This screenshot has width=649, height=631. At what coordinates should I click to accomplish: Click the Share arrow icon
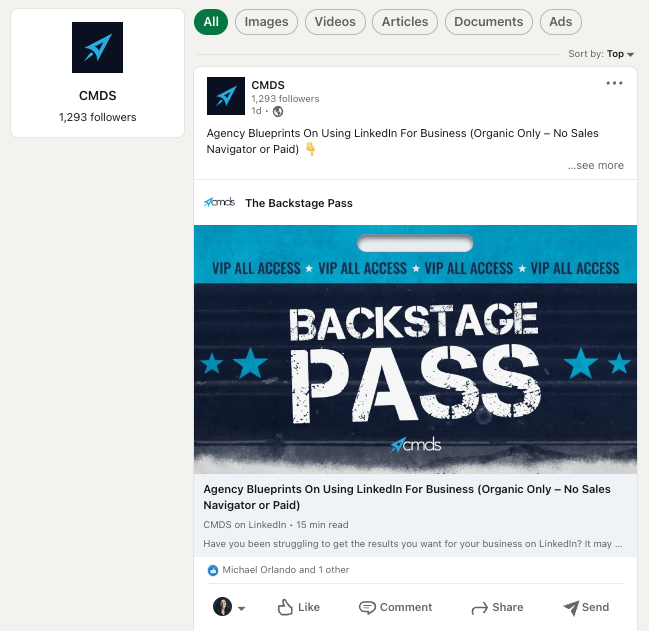click(480, 608)
